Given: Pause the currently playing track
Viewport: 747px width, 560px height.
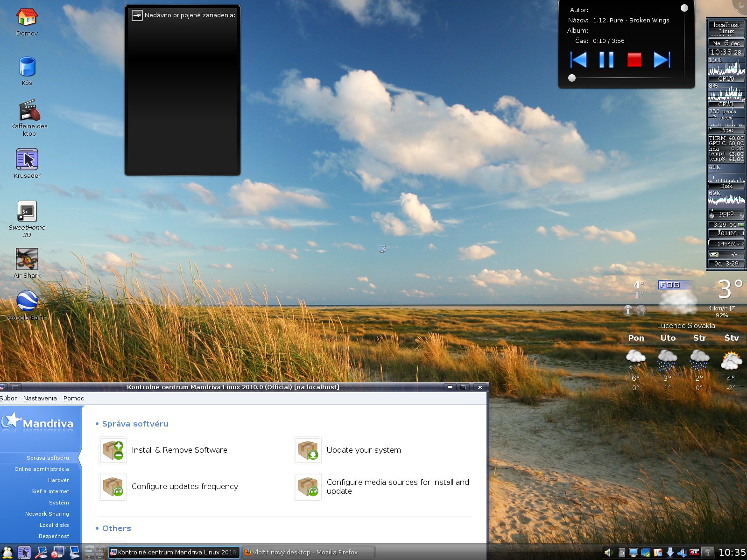Looking at the screenshot, I should (606, 60).
